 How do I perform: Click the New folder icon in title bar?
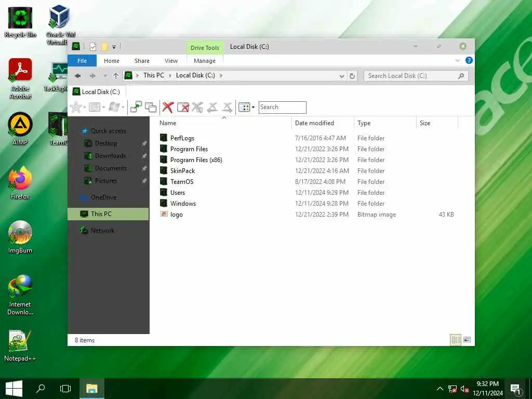(x=104, y=47)
